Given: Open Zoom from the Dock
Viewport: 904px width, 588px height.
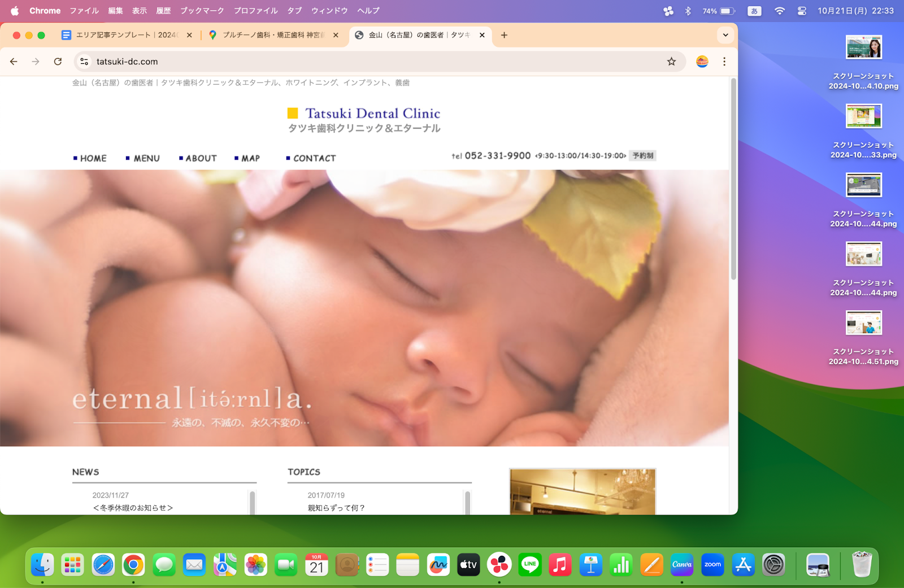Looking at the screenshot, I should click(712, 564).
